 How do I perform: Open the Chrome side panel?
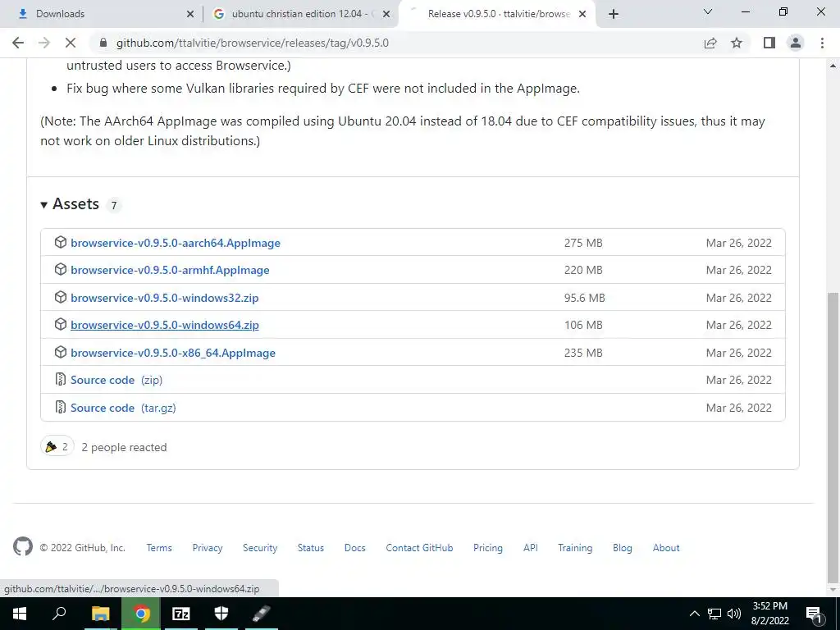point(769,43)
